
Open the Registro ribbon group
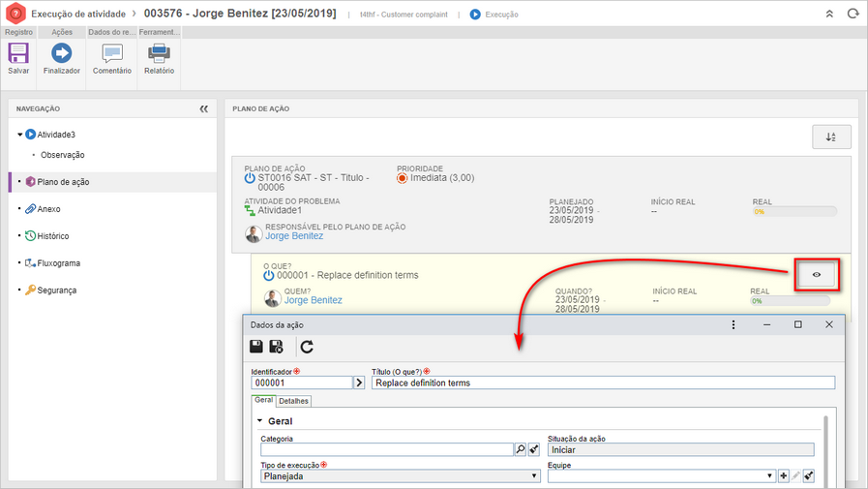point(18,32)
